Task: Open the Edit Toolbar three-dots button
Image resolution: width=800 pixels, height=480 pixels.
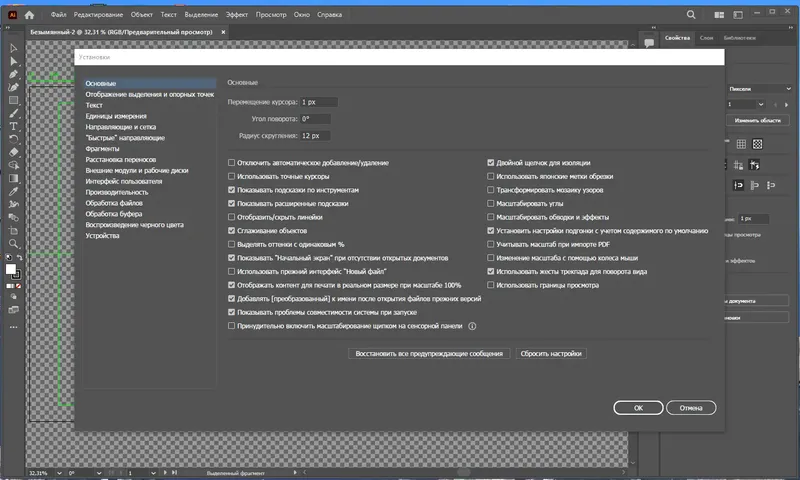Action: pos(14,327)
